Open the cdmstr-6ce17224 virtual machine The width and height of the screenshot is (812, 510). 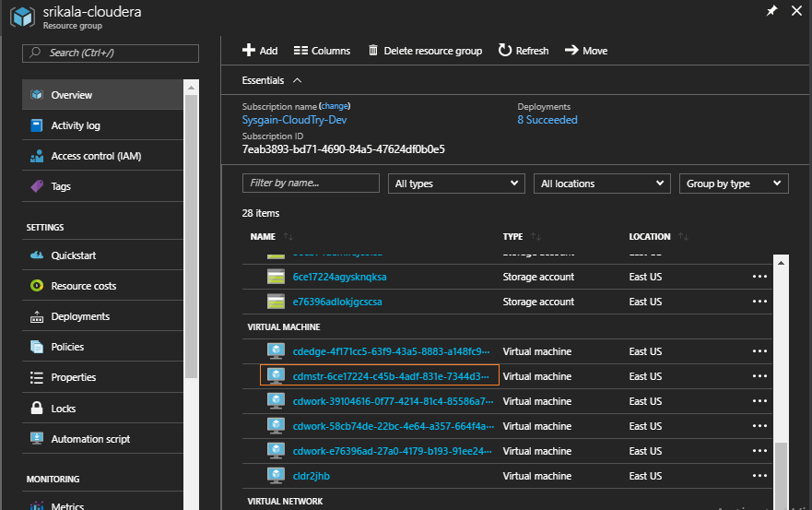pos(391,376)
